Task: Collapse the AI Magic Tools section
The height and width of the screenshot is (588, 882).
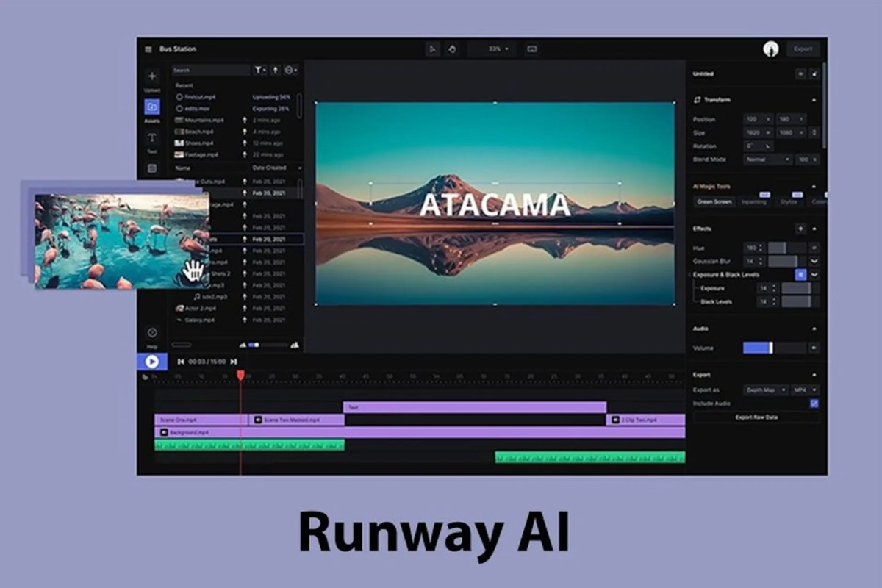Action: (x=814, y=187)
